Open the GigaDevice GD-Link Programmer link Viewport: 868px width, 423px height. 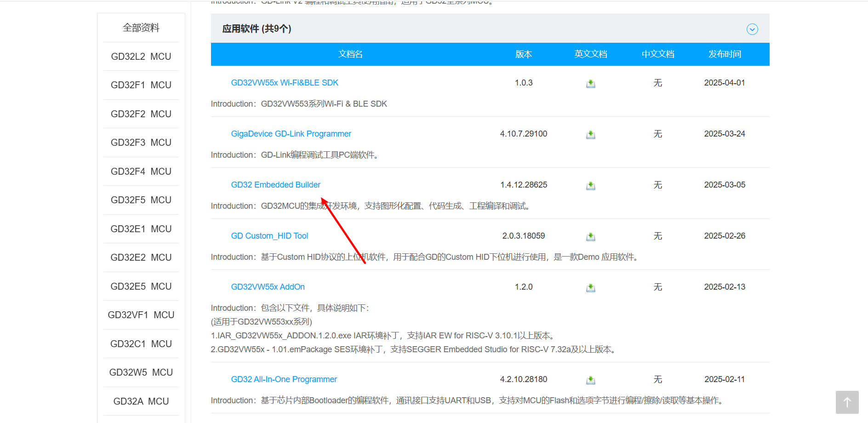[291, 134]
